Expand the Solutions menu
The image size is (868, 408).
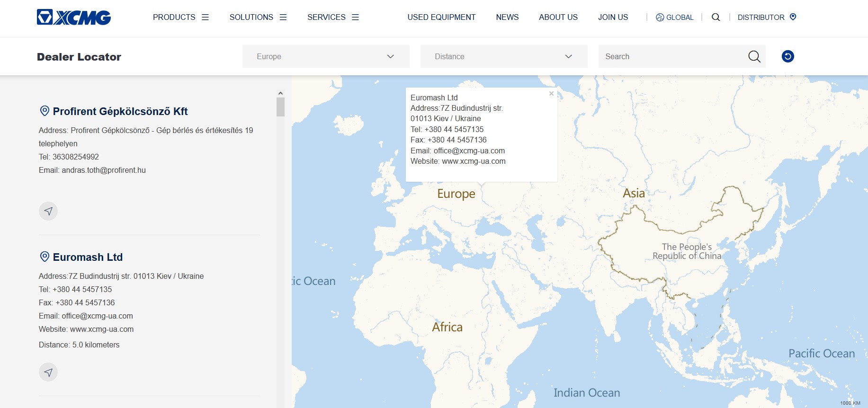pyautogui.click(x=258, y=17)
